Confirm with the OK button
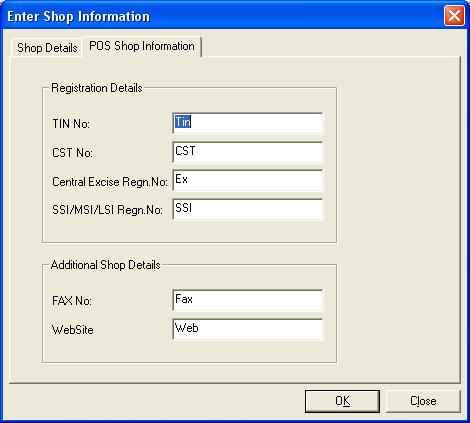The image size is (470, 423). [342, 401]
